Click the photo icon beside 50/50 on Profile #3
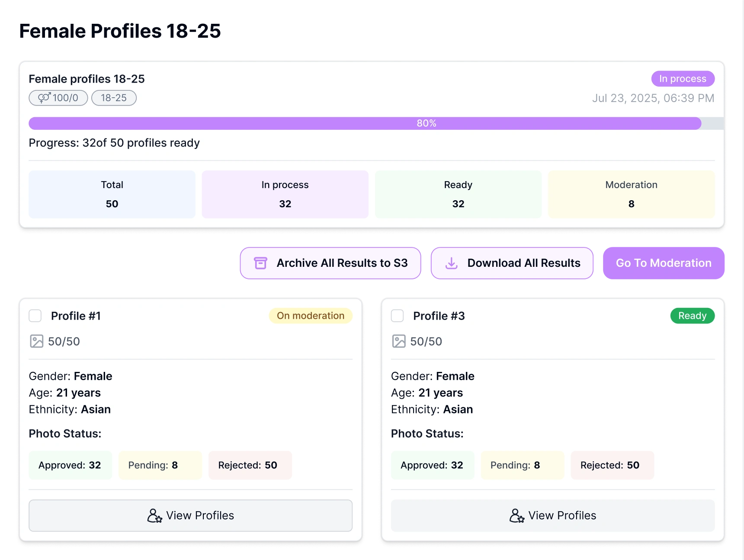744x560 pixels. click(399, 341)
